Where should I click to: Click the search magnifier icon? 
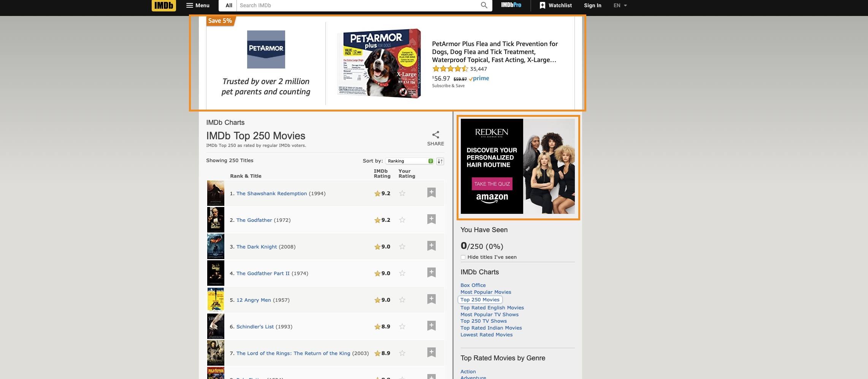[x=484, y=5]
